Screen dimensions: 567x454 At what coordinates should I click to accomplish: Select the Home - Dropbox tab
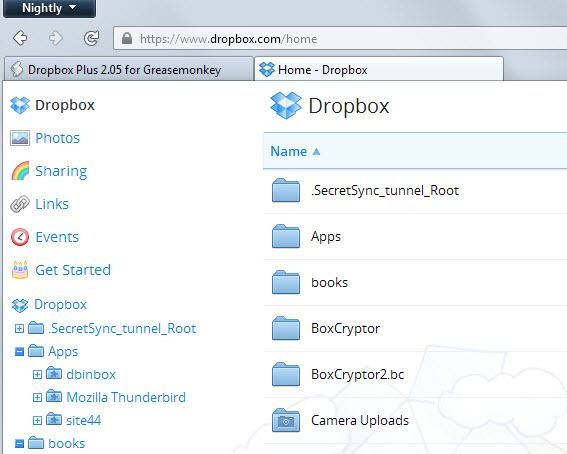[x=379, y=69]
